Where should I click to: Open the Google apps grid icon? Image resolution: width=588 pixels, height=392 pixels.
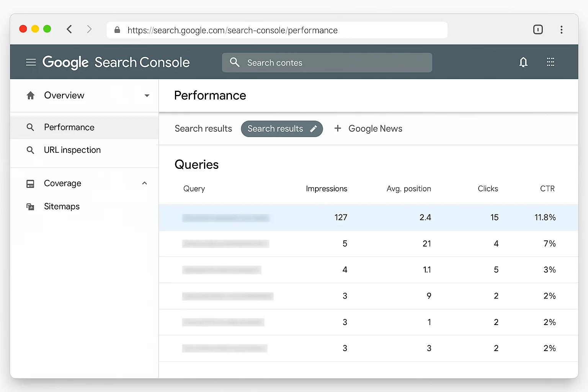pos(550,62)
